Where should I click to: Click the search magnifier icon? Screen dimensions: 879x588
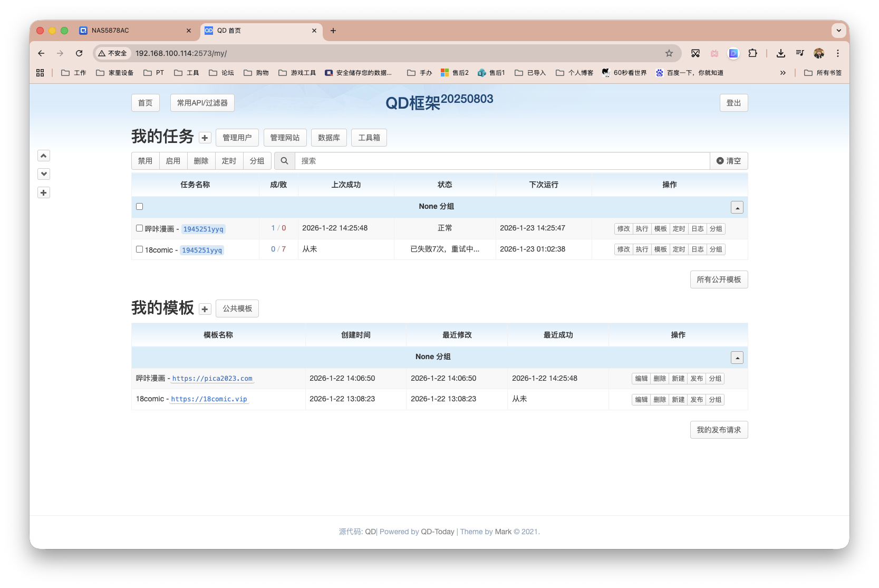click(x=284, y=161)
